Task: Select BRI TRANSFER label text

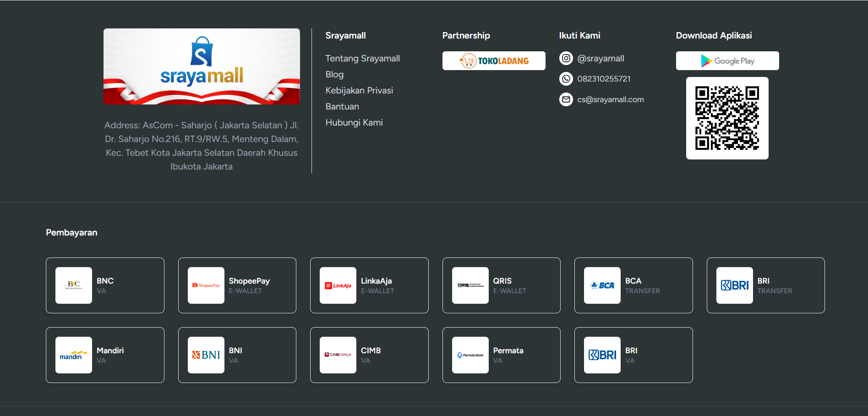Action: point(775,285)
